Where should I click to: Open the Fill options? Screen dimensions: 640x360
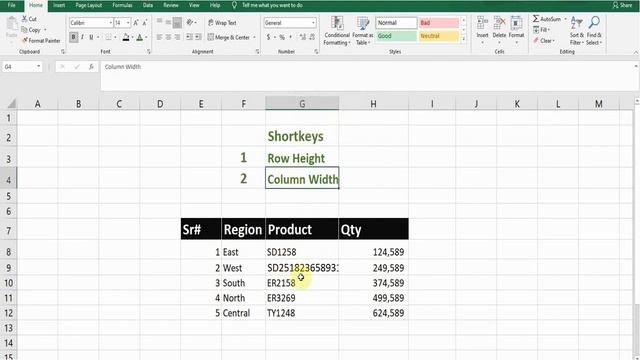pos(541,30)
